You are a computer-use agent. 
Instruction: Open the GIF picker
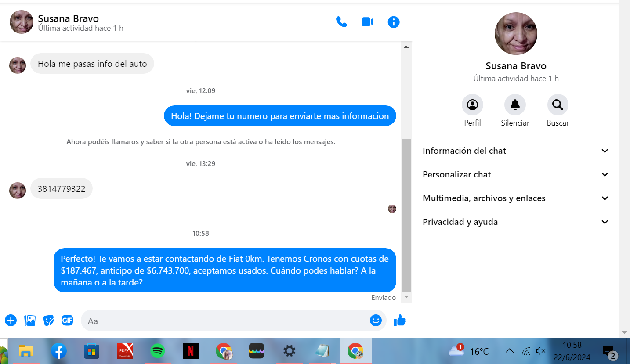(x=67, y=321)
